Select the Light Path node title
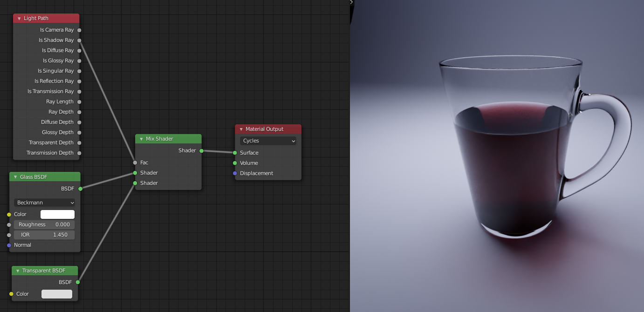 (x=36, y=18)
